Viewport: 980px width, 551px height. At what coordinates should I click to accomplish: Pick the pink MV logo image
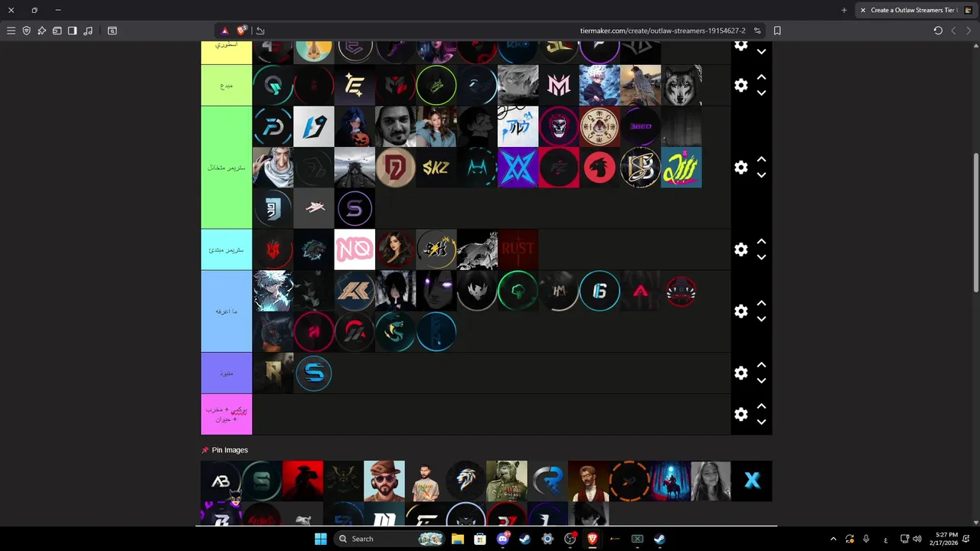[559, 85]
